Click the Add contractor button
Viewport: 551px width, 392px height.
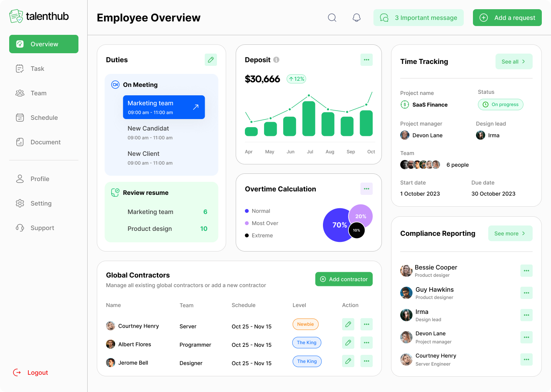(x=344, y=279)
